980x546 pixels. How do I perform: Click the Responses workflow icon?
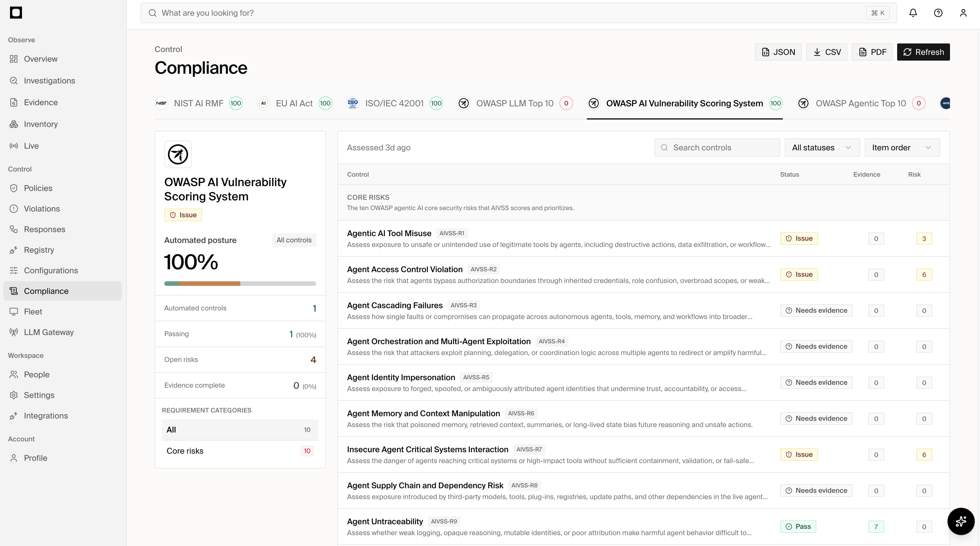14,229
